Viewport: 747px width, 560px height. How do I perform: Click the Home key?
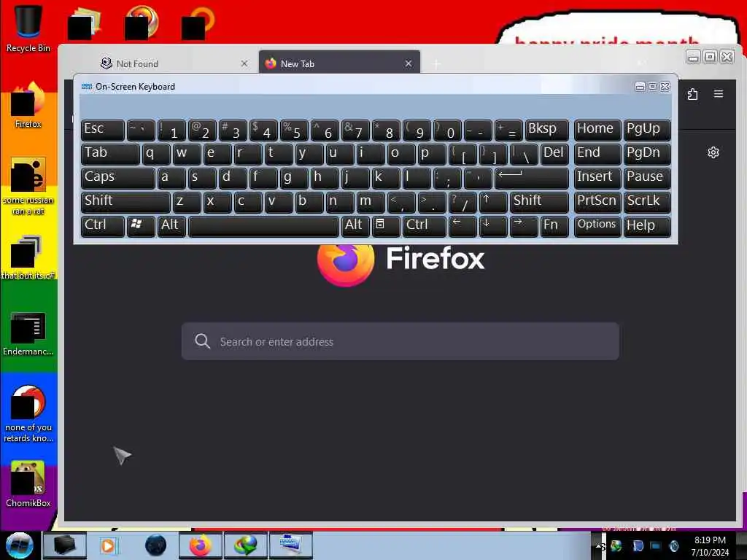(x=597, y=130)
